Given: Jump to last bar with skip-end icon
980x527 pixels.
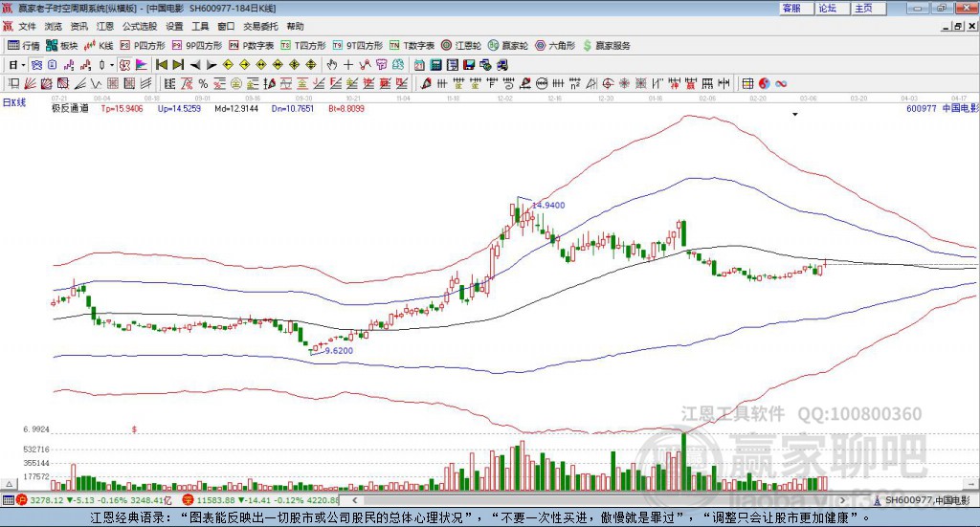Looking at the screenshot, I should (178, 65).
